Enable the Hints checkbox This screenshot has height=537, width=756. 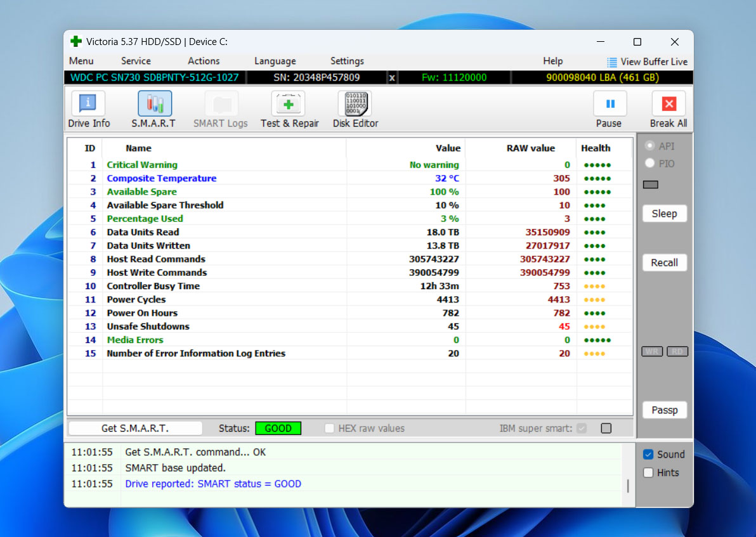648,472
